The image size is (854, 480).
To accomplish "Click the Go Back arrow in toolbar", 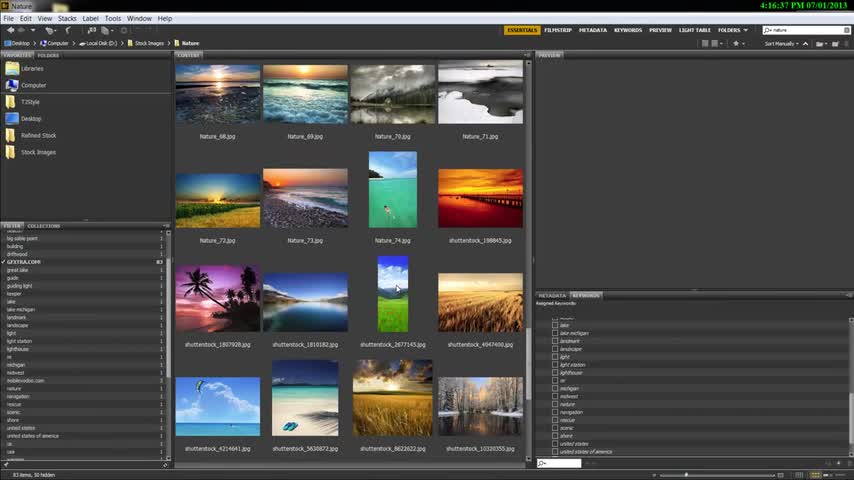I will coord(11,30).
